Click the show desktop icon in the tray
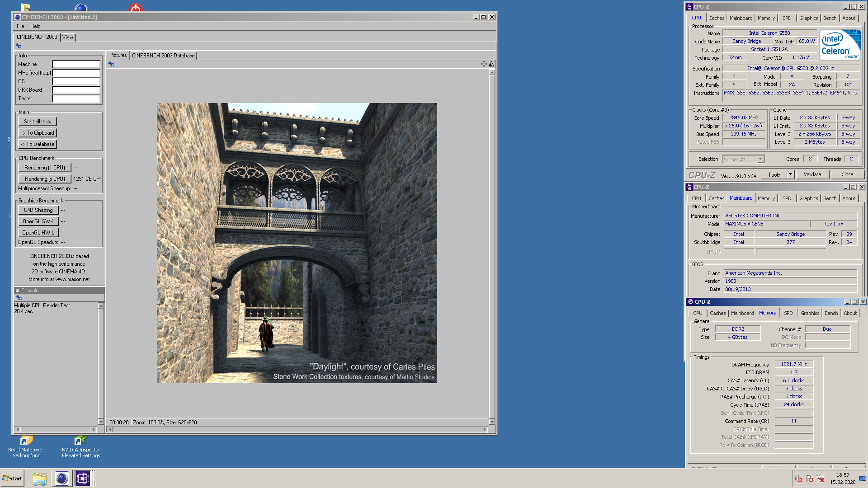 863,479
